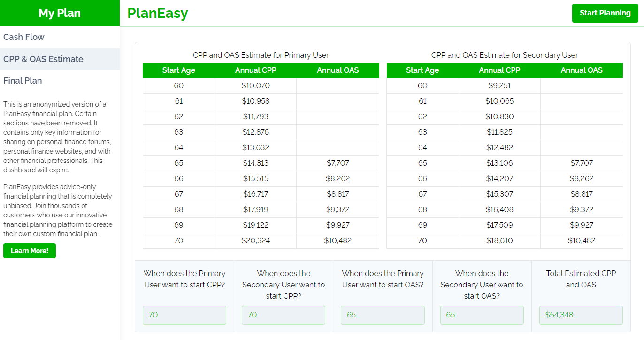Click the Start Planning button
644x340 pixels.
click(605, 13)
